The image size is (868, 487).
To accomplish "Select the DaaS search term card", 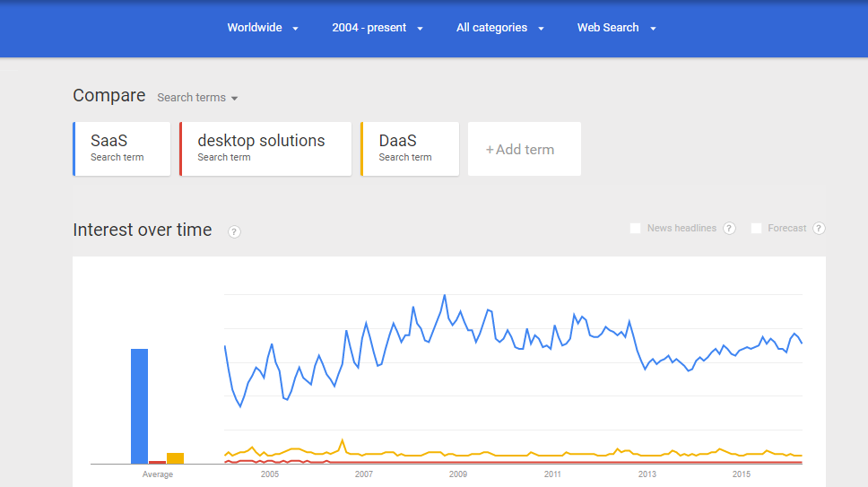I will click(x=410, y=149).
